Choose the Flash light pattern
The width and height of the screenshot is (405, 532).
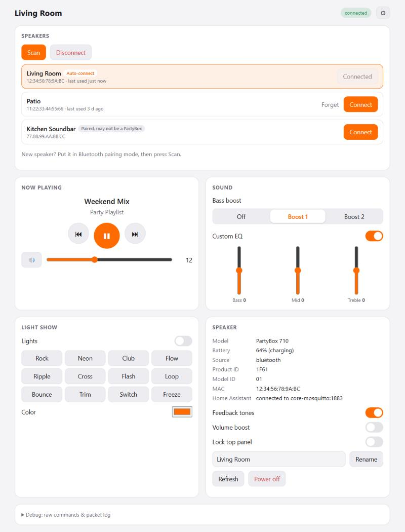[129, 376]
